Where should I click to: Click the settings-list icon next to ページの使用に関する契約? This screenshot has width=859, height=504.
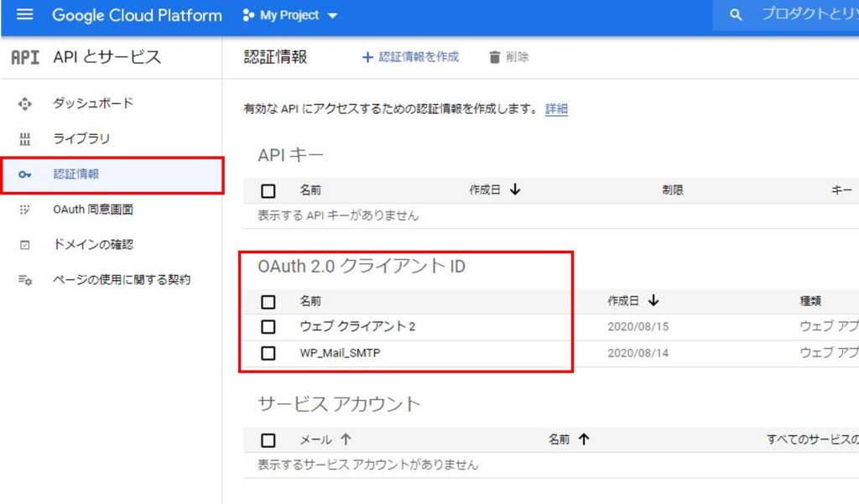pos(24,280)
